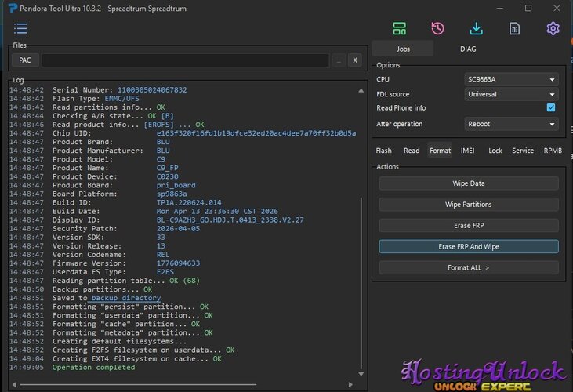Click the log horizontal scrollbar thumb

pyautogui.click(x=138, y=384)
